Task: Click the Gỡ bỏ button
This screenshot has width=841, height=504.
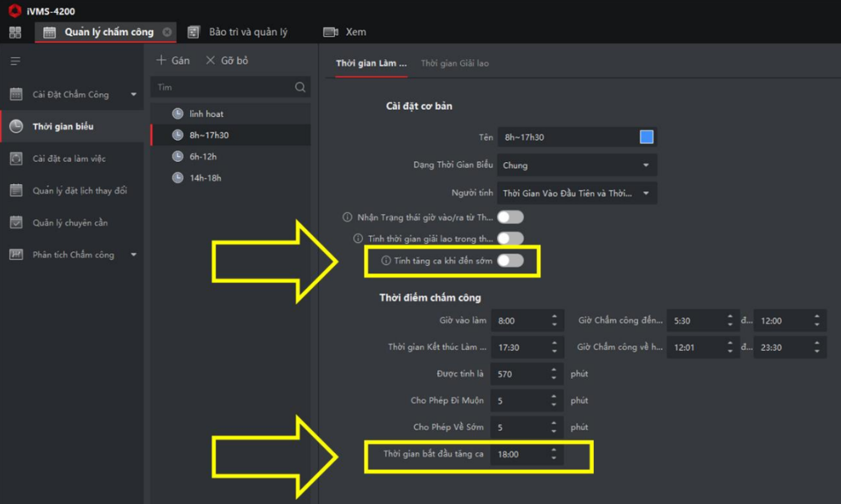Action: [x=227, y=61]
